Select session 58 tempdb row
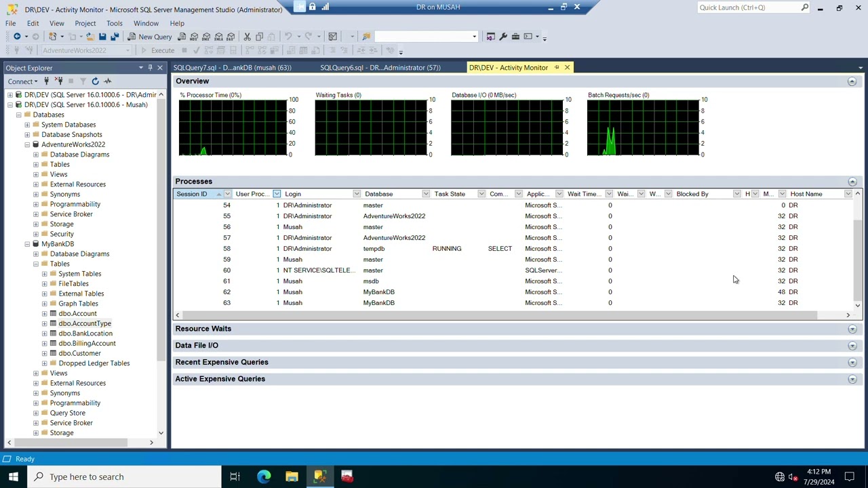 (x=513, y=249)
